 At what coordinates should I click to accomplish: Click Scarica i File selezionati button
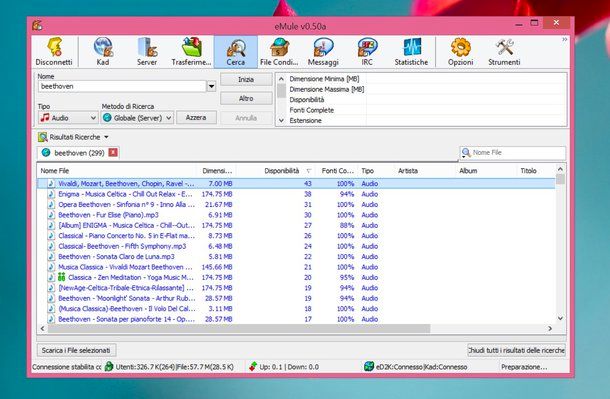click(x=76, y=350)
